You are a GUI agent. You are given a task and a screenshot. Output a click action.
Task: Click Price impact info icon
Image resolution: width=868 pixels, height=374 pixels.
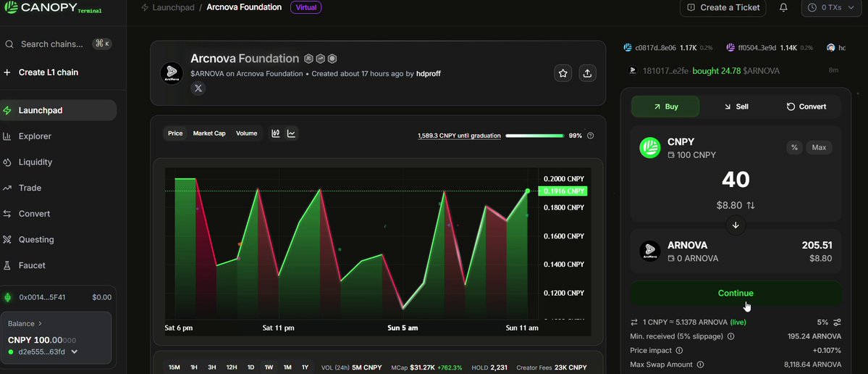(x=679, y=350)
